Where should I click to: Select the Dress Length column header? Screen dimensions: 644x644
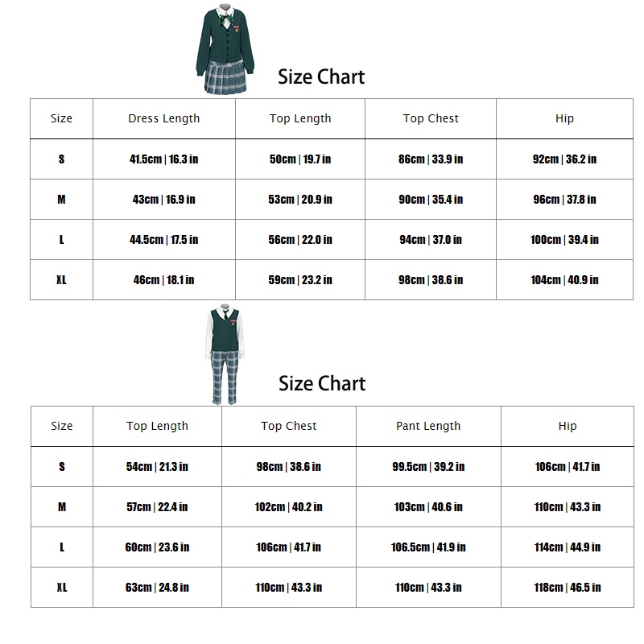pyautogui.click(x=164, y=118)
